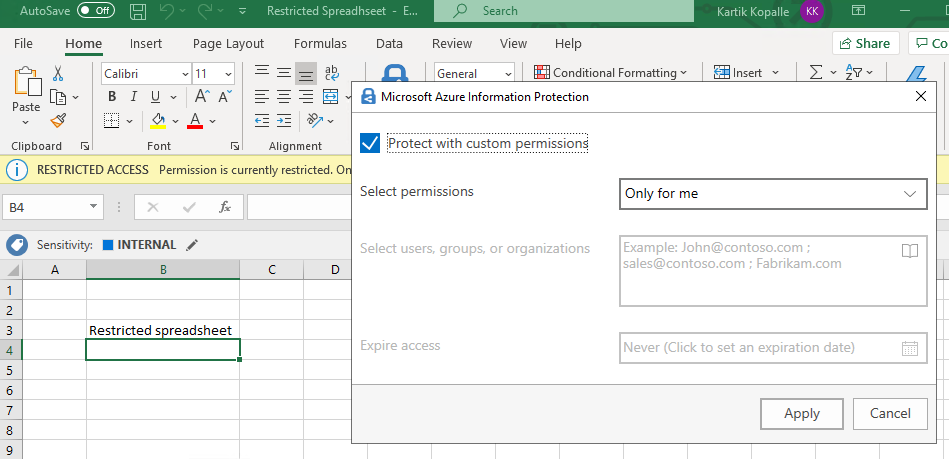
Task: Open the Conditional Formatting menu
Action: click(610, 73)
